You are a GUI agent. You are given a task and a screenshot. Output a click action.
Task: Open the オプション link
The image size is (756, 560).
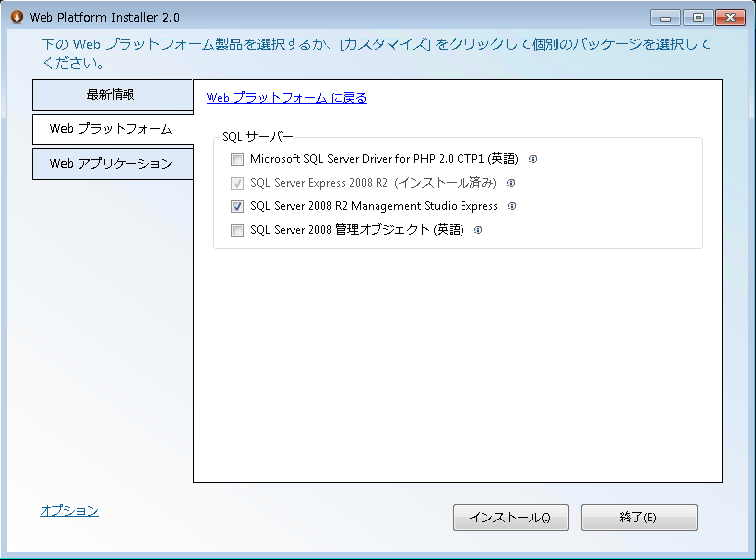coord(69,511)
